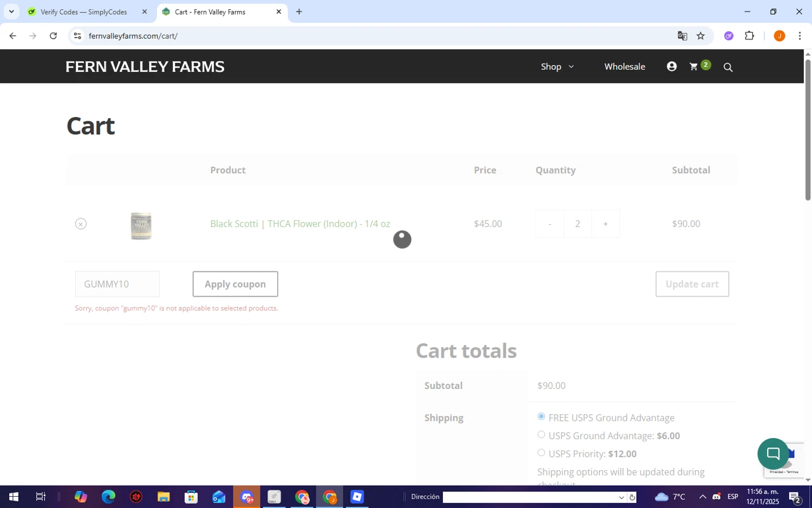
Task: Open the Chrome profile avatar
Action: [x=780, y=36]
